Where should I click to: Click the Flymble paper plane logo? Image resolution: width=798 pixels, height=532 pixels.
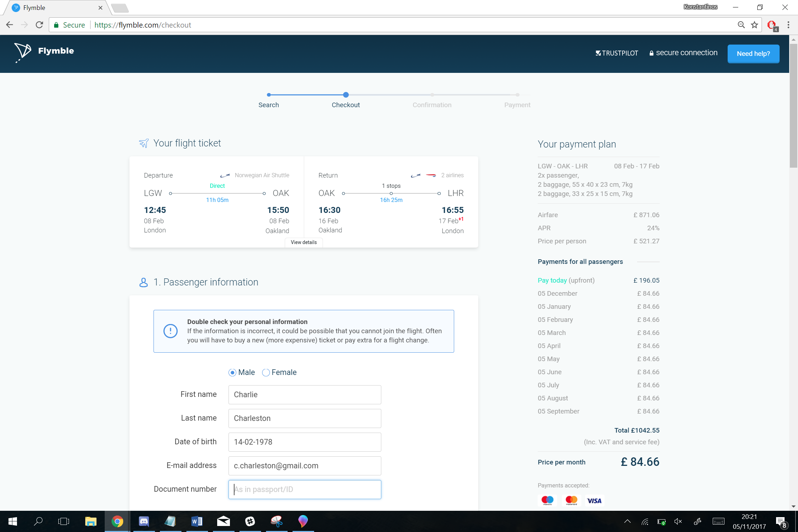click(x=23, y=52)
